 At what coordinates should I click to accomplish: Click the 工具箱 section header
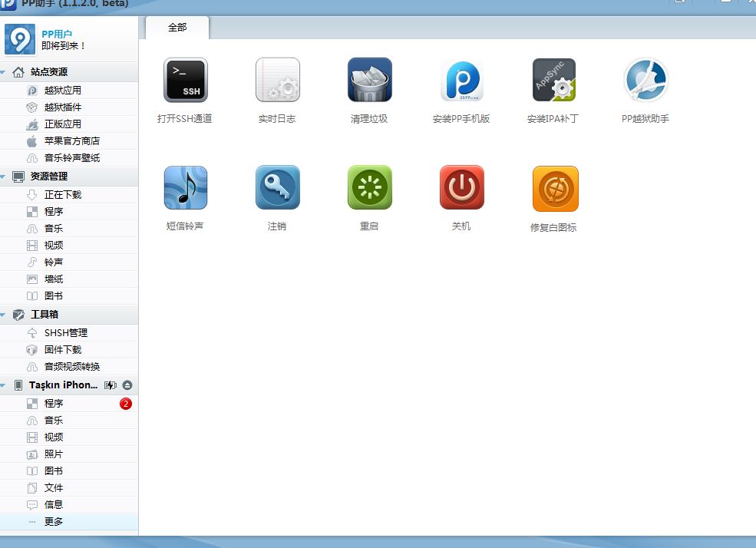point(69,314)
